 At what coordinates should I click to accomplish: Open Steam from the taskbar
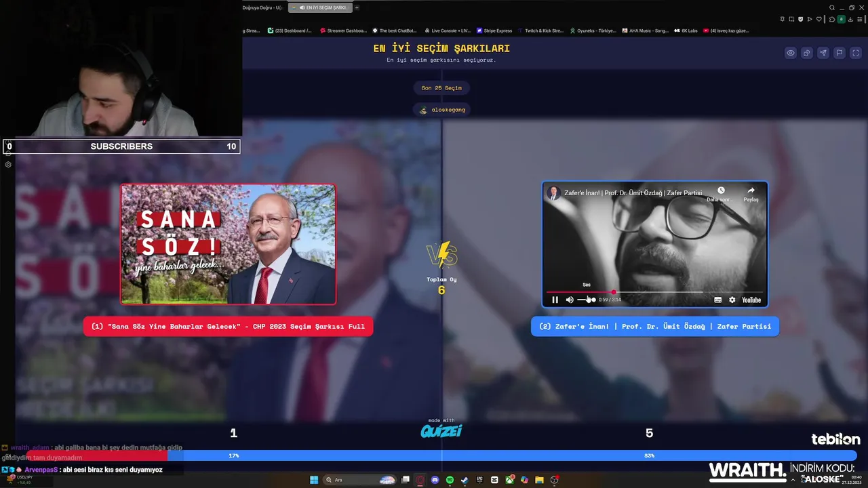click(x=465, y=480)
